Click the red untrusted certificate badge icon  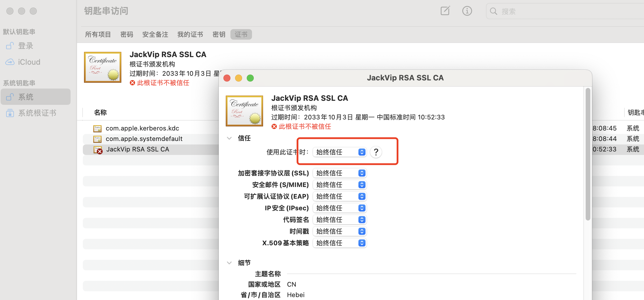(x=274, y=126)
